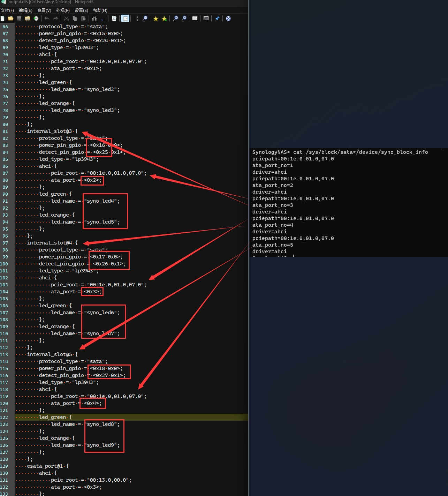
Task: Click line number 97 in the margin
Action: pyautogui.click(x=5, y=243)
